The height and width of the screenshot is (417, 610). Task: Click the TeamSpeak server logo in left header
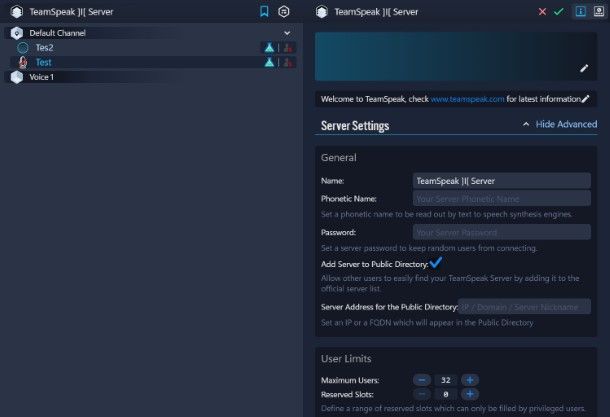(17, 12)
